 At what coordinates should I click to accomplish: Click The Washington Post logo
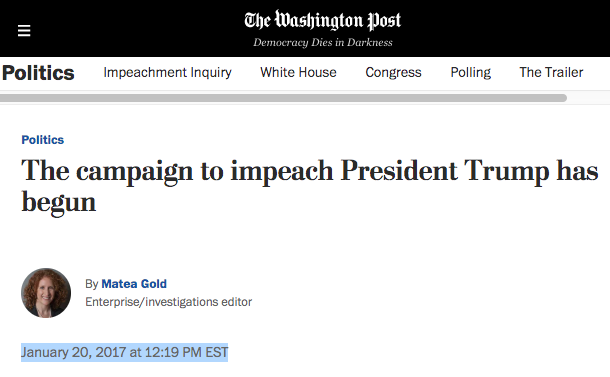pyautogui.click(x=323, y=20)
